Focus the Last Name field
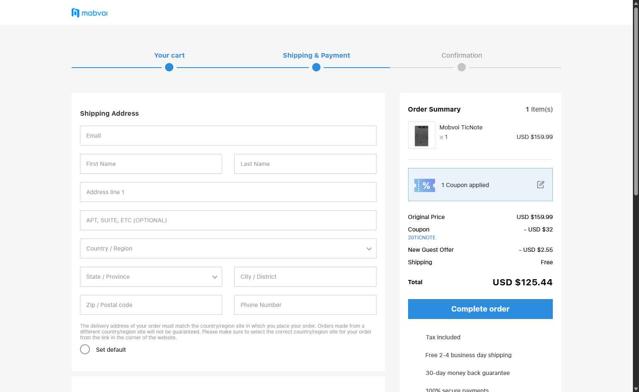Screen dimensions: 639x392 (x=305, y=164)
